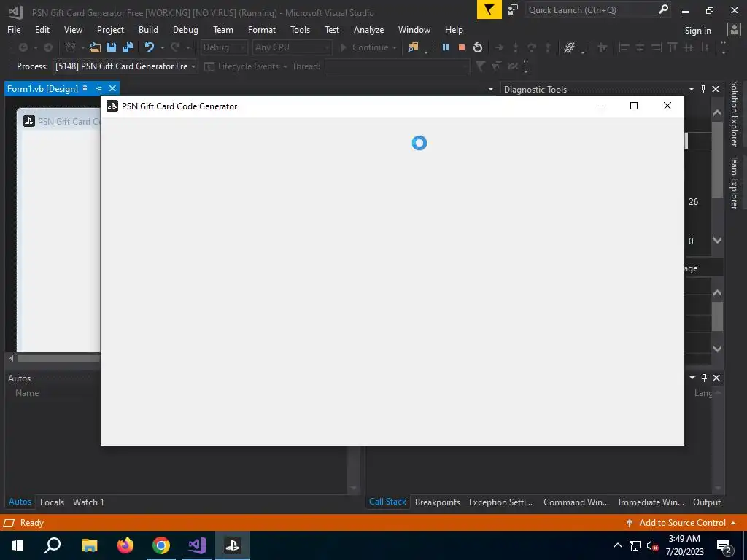This screenshot has width=747, height=560.
Task: Pause debugging with Break All button
Action: [x=446, y=47]
